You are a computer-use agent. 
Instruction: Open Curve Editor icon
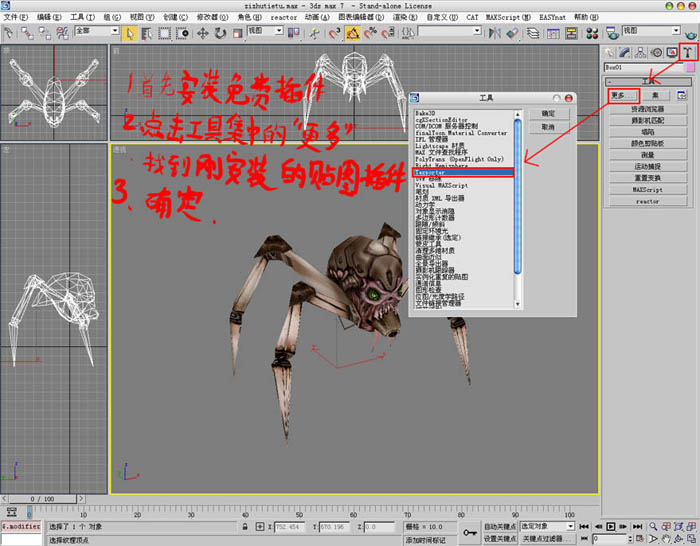(553, 33)
